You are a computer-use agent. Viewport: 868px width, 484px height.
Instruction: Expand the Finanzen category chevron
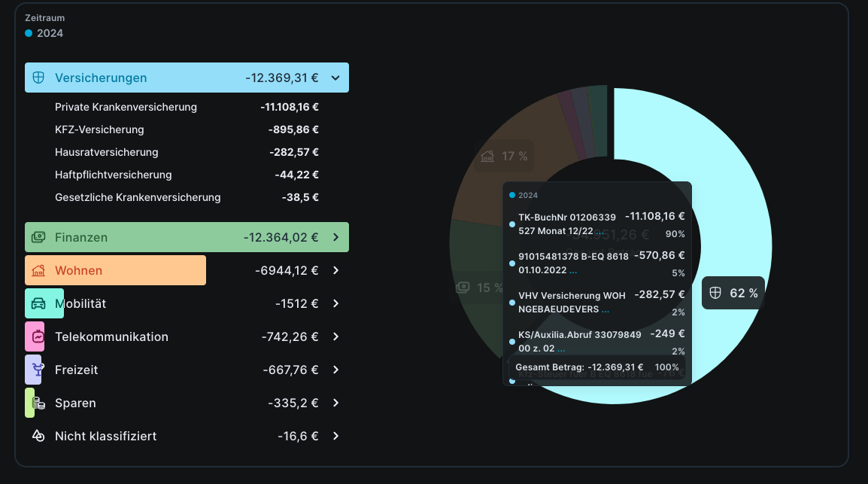pyautogui.click(x=335, y=237)
